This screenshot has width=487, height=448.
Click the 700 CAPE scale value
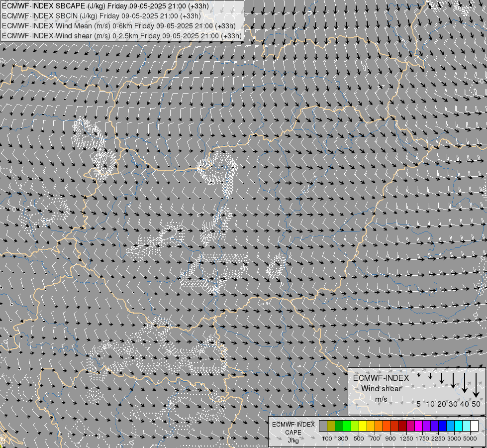pyautogui.click(x=375, y=439)
